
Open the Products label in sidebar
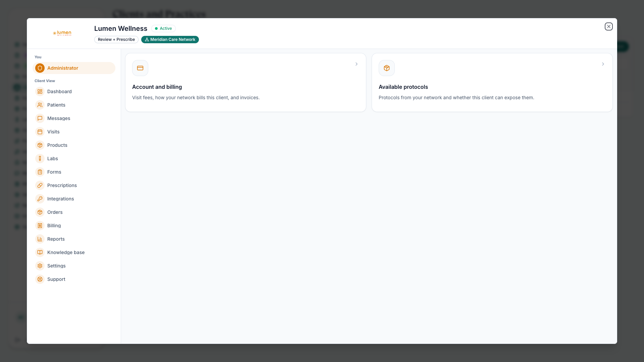(57, 145)
